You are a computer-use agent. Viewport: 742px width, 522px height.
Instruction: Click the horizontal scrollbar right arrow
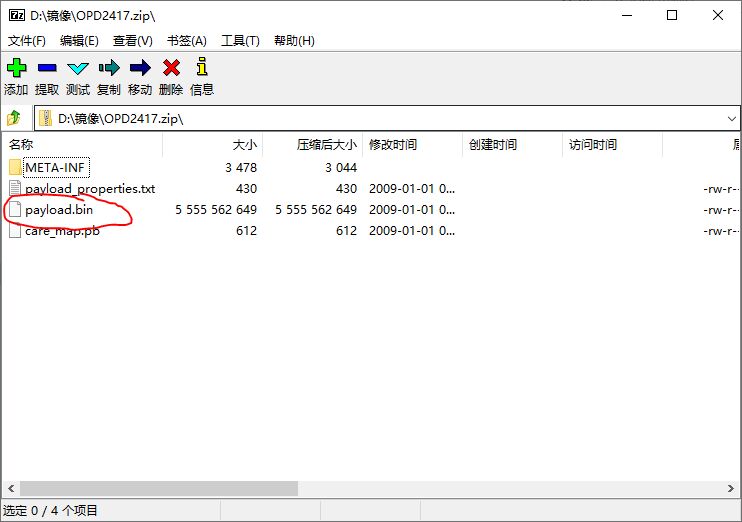tap(731, 489)
